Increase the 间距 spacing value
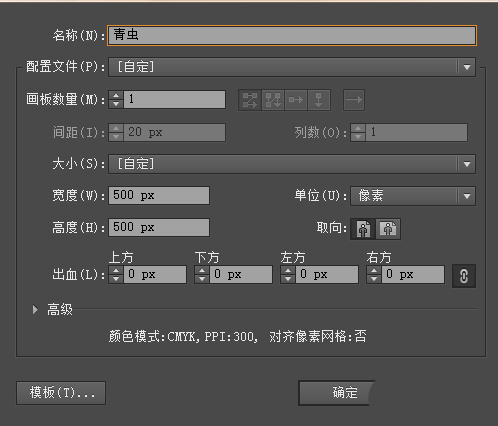Viewport: 498px width, 426px height. (116, 128)
